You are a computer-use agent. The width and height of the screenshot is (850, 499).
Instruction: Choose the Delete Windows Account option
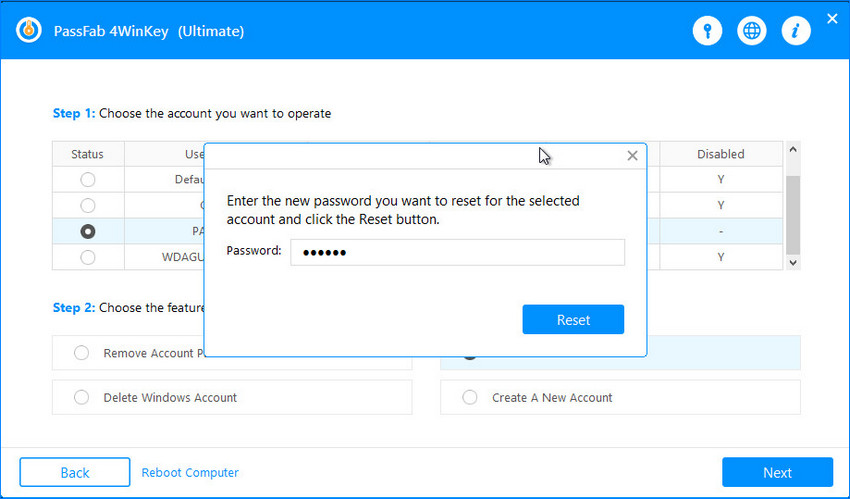(82, 397)
